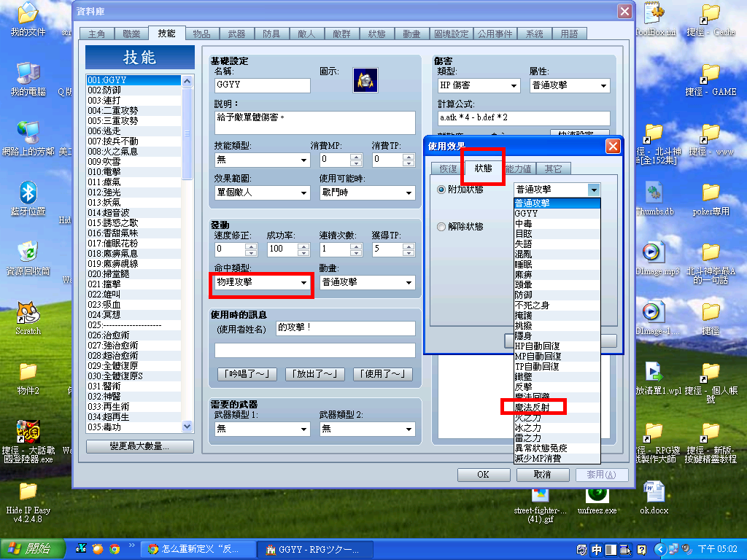Click the Hide IP Easy folder icon
747x560 pixels.
click(28, 502)
